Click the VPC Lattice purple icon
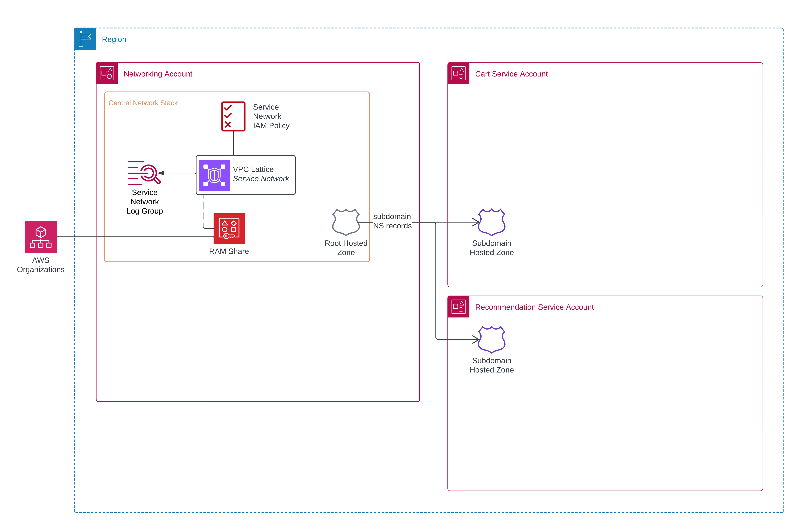806x532 pixels. coord(214,175)
